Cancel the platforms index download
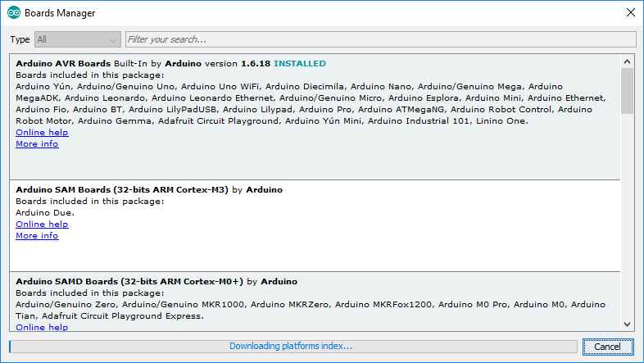644x363 pixels. 608,347
